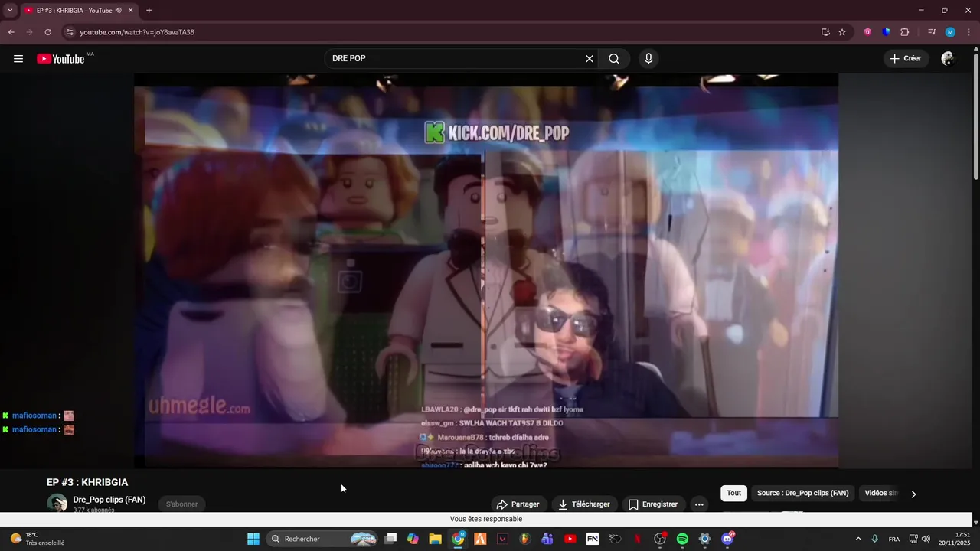Click the Télécharger button
This screenshot has height=551, width=980.
coord(584,504)
